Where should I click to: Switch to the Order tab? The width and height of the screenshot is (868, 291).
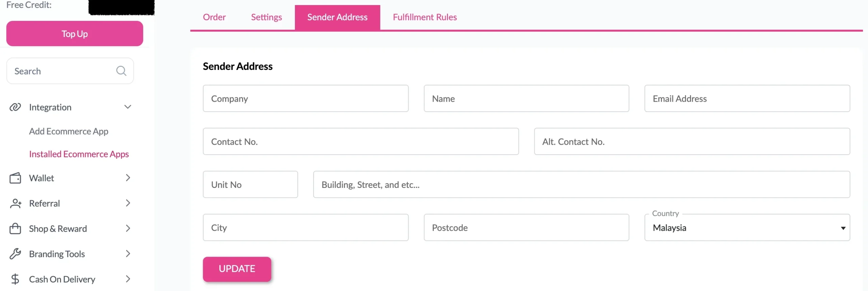pyautogui.click(x=214, y=17)
